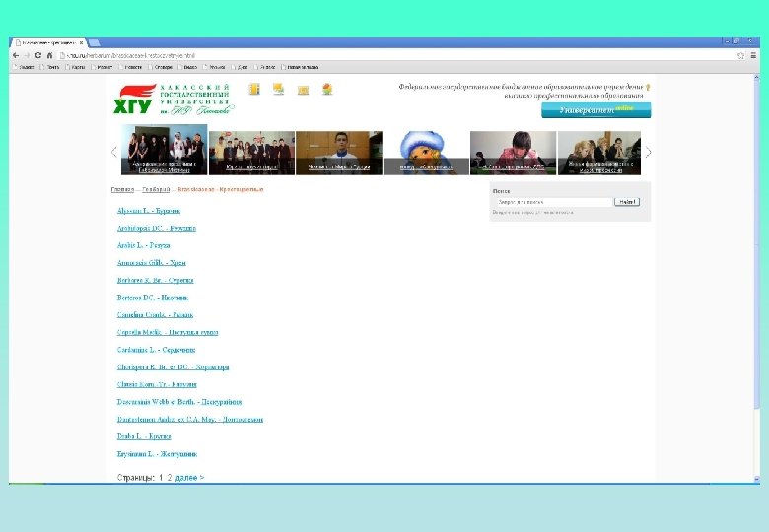
Task: Bookmark this page with the star icon
Action: click(741, 56)
